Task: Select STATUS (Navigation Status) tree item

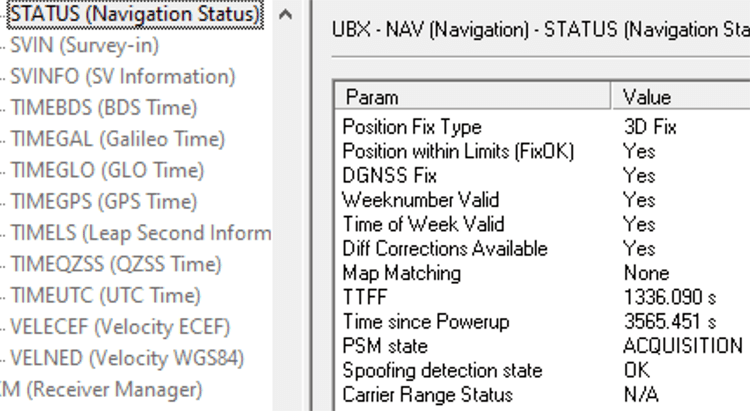Action: click(x=132, y=15)
